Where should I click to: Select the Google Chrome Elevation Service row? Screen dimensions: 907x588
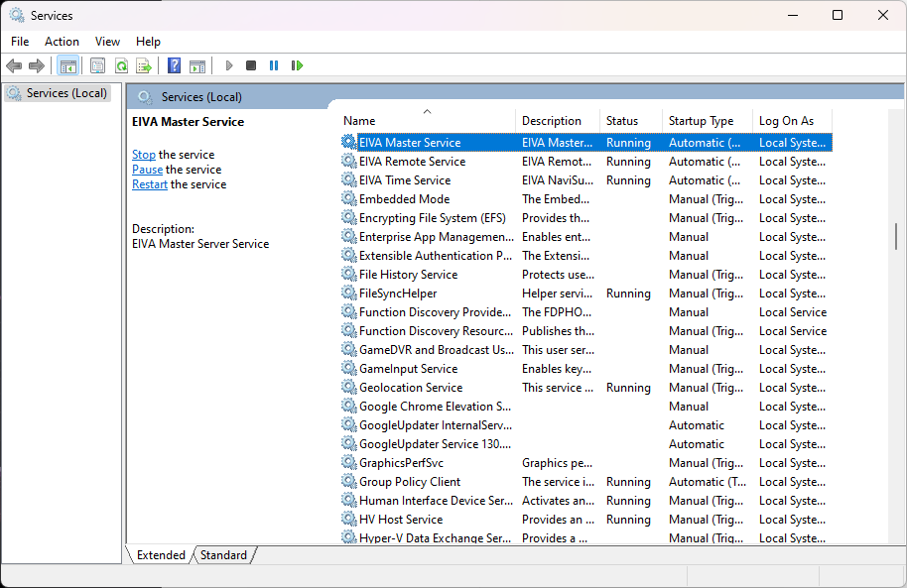(585, 407)
